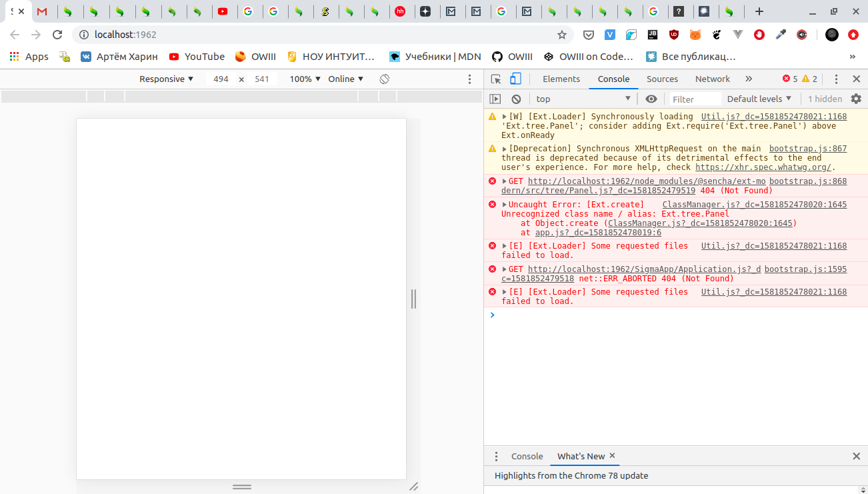Toggle the device toolbar icon

coord(515,79)
